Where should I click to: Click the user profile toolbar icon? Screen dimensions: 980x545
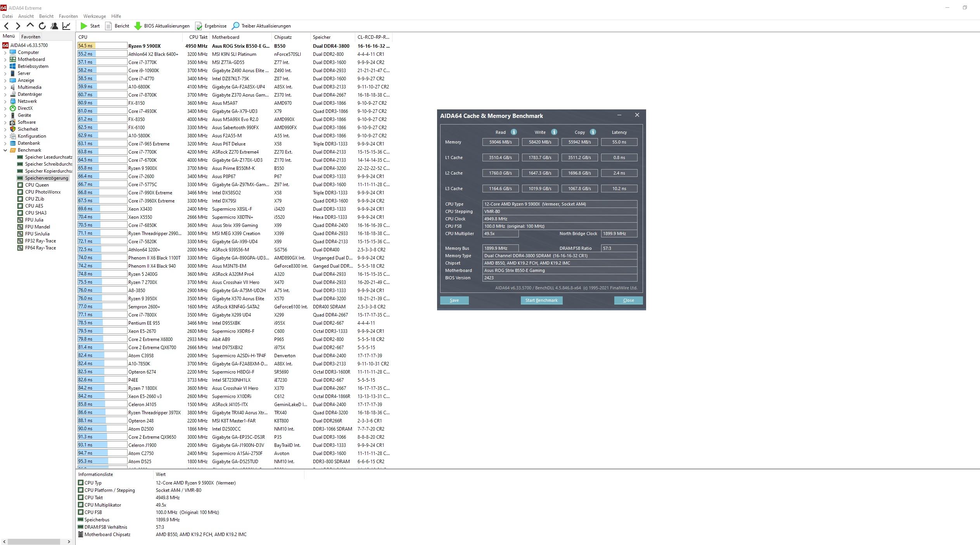(x=54, y=26)
